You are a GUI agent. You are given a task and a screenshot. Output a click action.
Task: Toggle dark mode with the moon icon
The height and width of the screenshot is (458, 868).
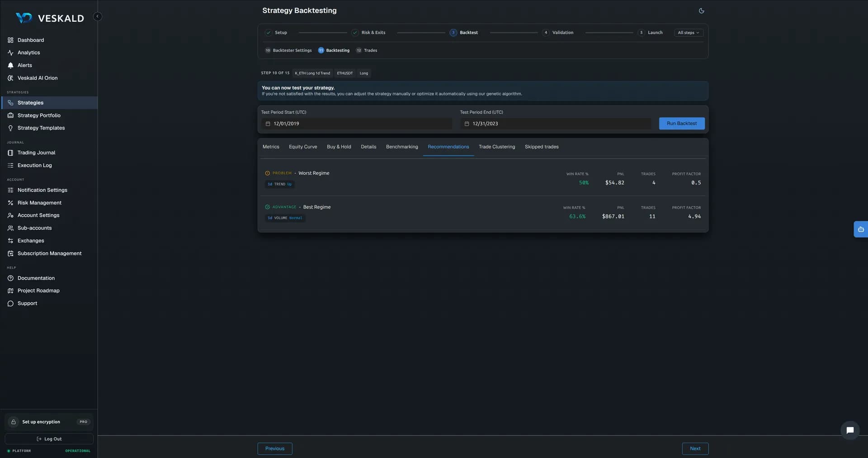pos(701,11)
